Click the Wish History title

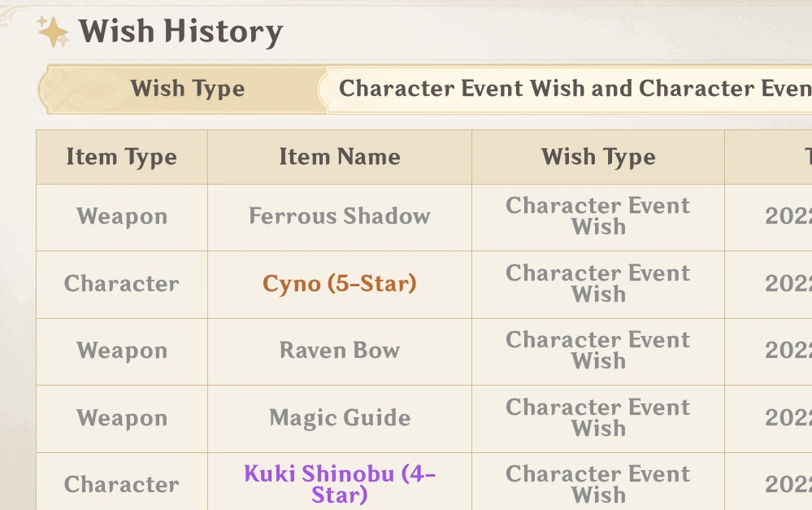click(180, 33)
